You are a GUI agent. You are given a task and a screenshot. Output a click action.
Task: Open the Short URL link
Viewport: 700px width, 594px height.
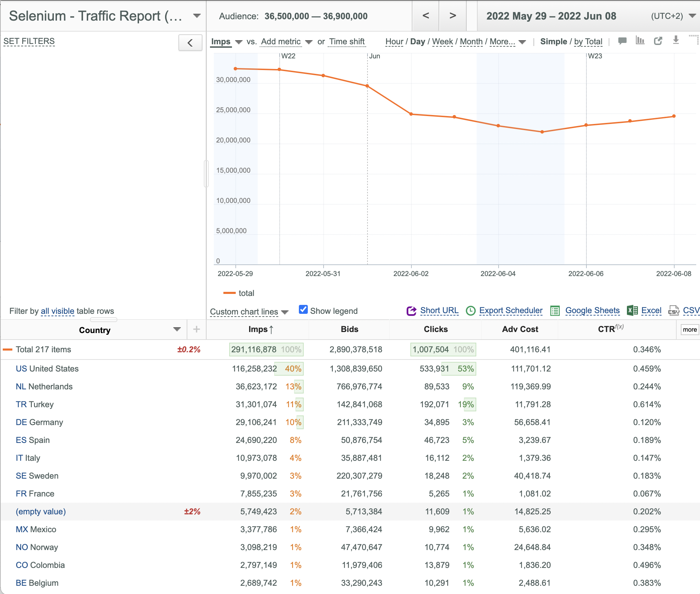439,310
